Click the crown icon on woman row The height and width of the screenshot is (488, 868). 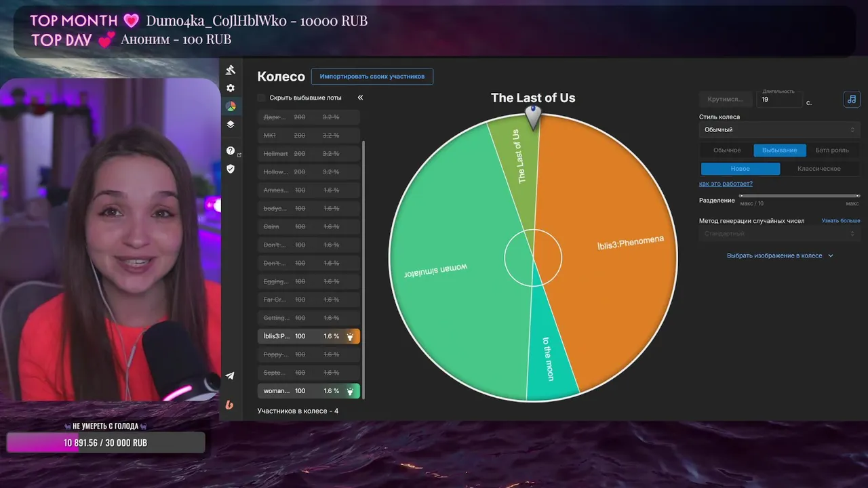[350, 391]
